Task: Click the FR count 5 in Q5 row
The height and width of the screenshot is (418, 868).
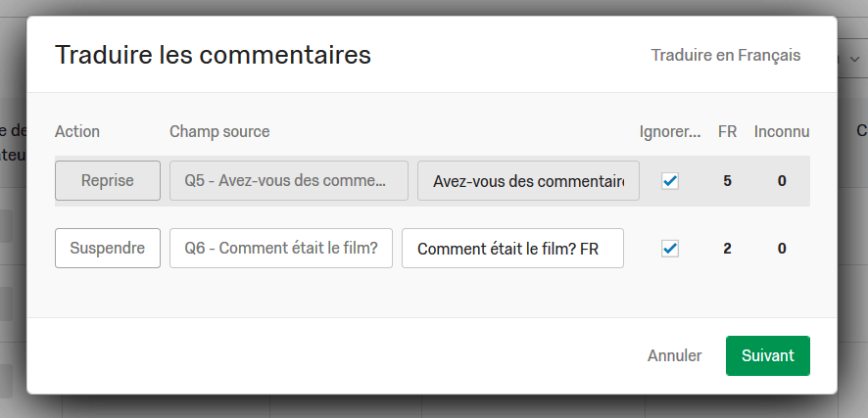Action: [727, 181]
